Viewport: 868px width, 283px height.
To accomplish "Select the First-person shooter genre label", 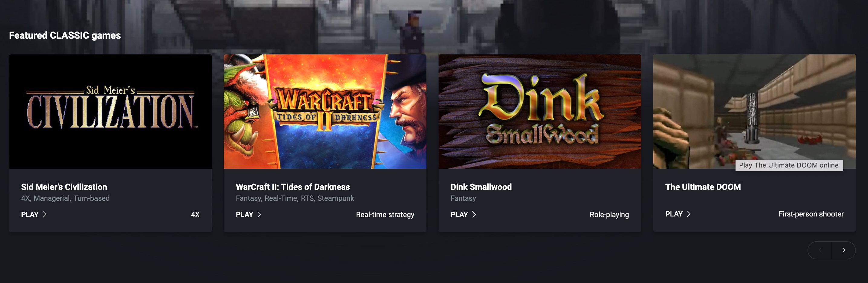I will coord(811,213).
